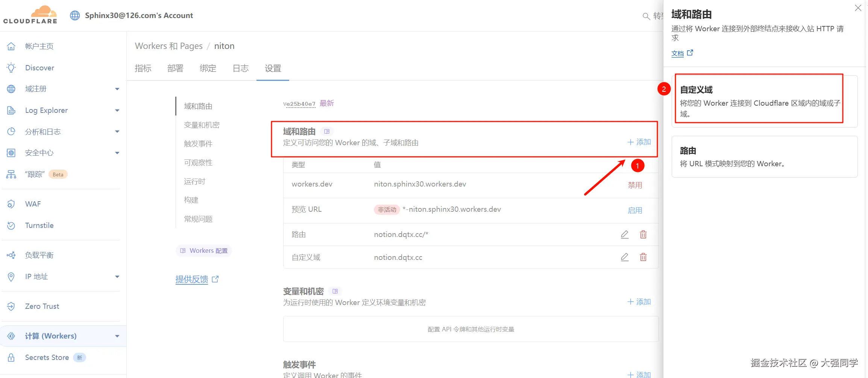868x378 pixels.
Task: Click the Workers 和 Pages breadcrumb
Action: pos(169,46)
